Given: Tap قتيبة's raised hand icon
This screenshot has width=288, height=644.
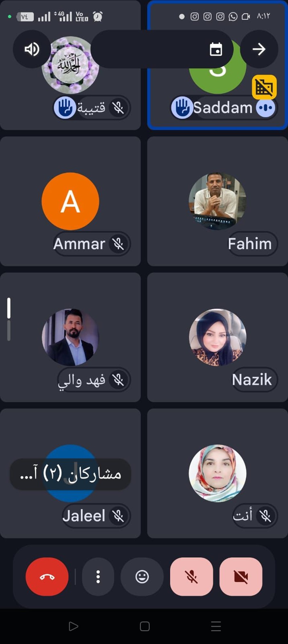Looking at the screenshot, I should 65,108.
